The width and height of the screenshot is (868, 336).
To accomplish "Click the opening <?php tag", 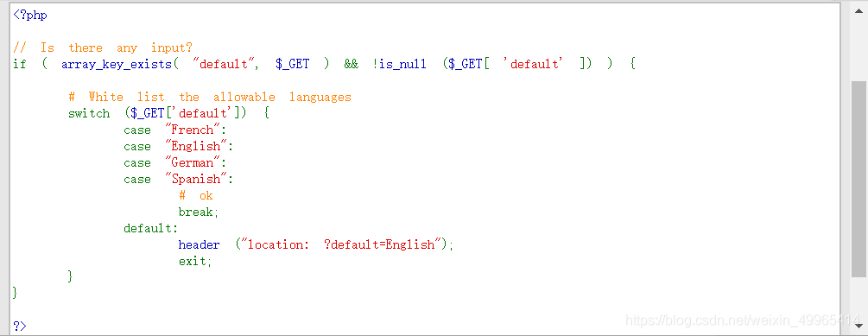I will [x=30, y=16].
